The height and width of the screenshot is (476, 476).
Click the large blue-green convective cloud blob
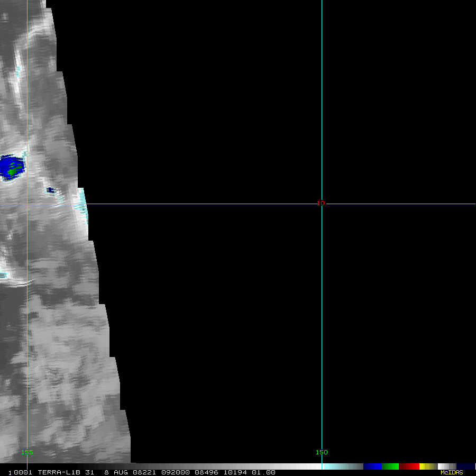click(12, 167)
